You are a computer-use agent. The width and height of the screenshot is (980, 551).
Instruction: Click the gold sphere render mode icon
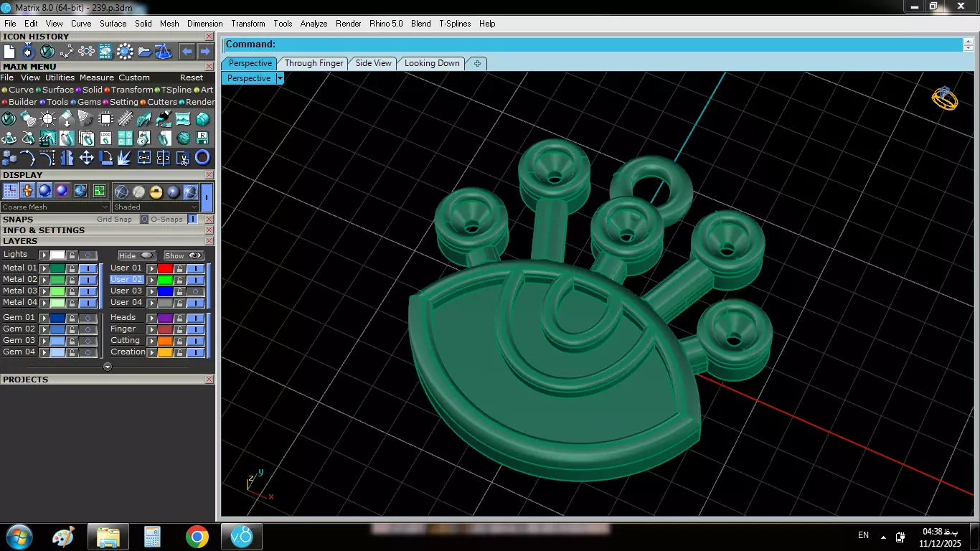[156, 192]
